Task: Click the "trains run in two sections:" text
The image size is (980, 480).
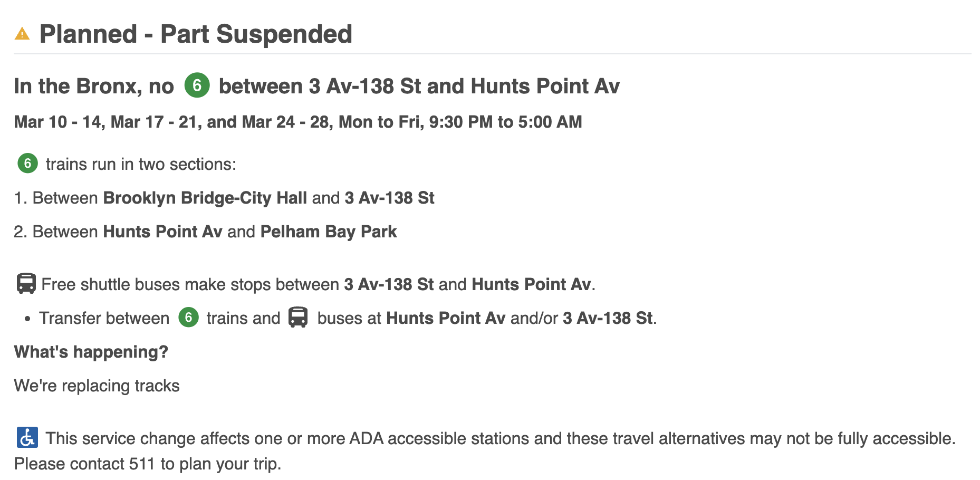Action: 141,164
